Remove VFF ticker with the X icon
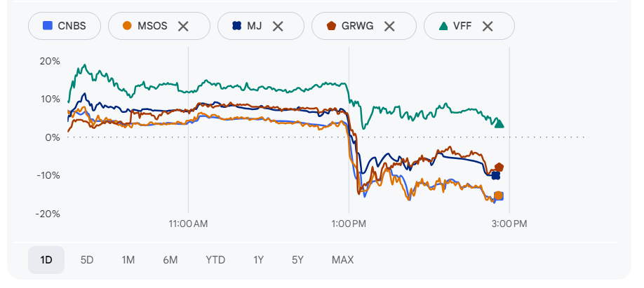This screenshot has height=288, width=644. pos(488,26)
